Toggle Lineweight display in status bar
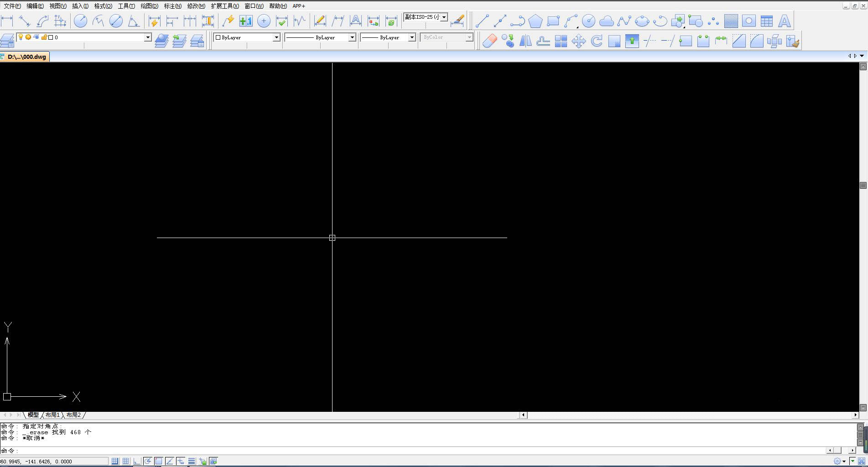The width and height of the screenshot is (868, 467). coord(192,461)
